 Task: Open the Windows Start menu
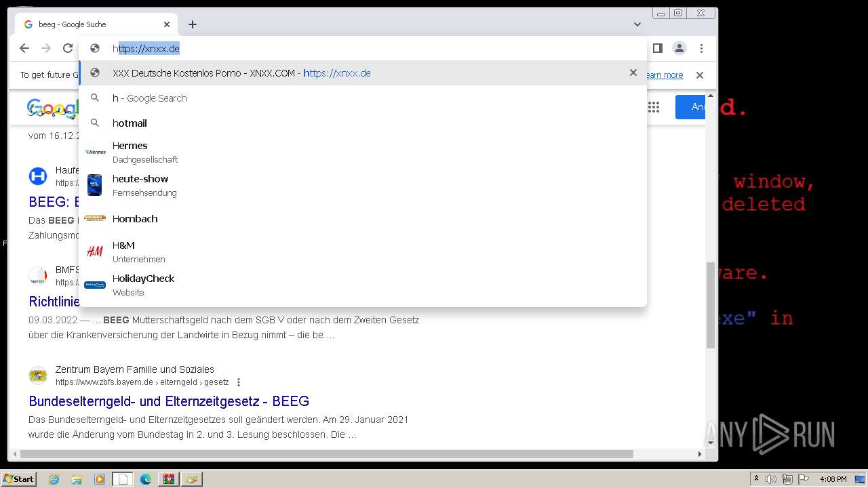(19, 479)
